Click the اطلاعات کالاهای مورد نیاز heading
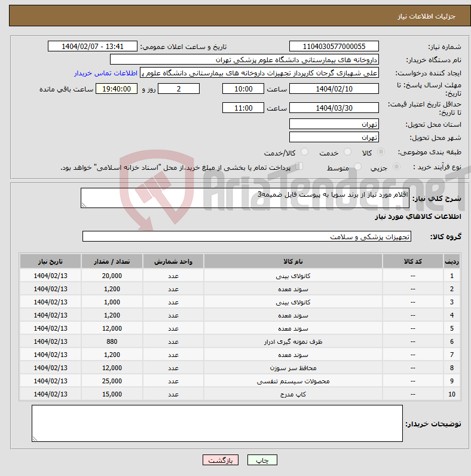The image size is (471, 476). 418,216
